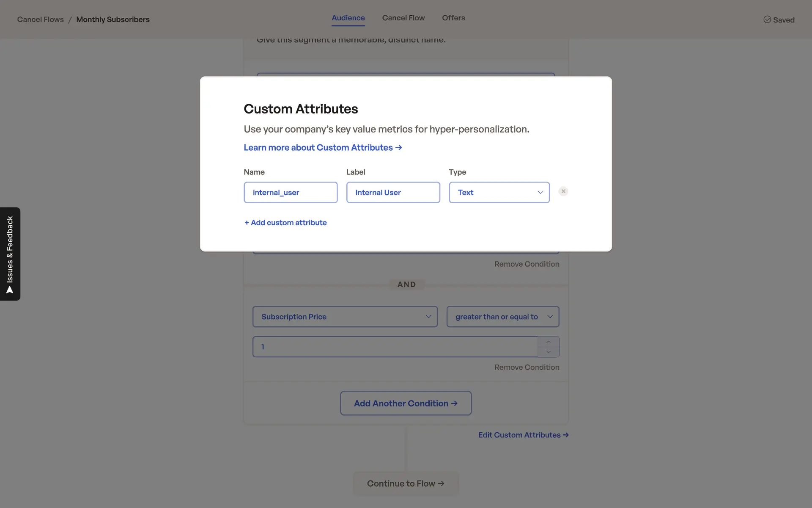812x508 pixels.
Task: Expand the Subscription Price dropdown
Action: (345, 317)
